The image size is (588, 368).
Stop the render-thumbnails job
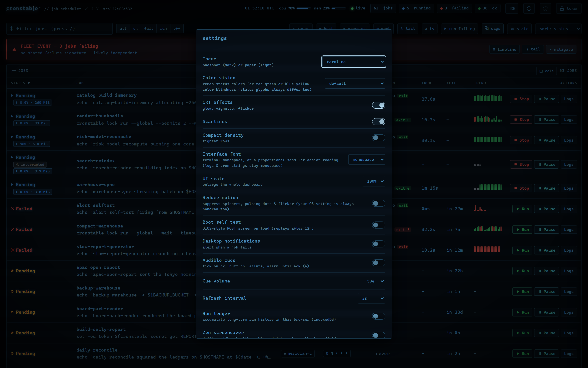click(521, 120)
